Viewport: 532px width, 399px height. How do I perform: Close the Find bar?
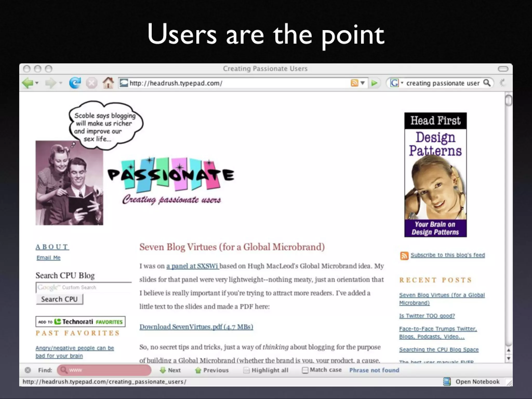pos(28,370)
